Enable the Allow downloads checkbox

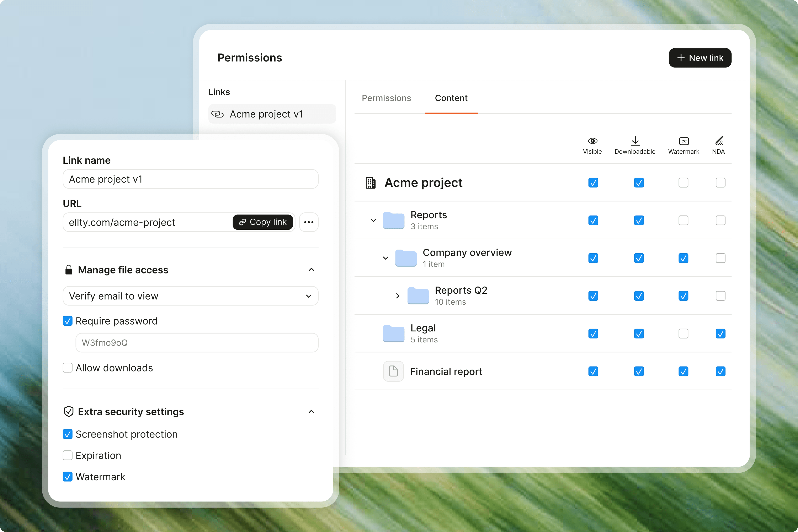pos(68,368)
